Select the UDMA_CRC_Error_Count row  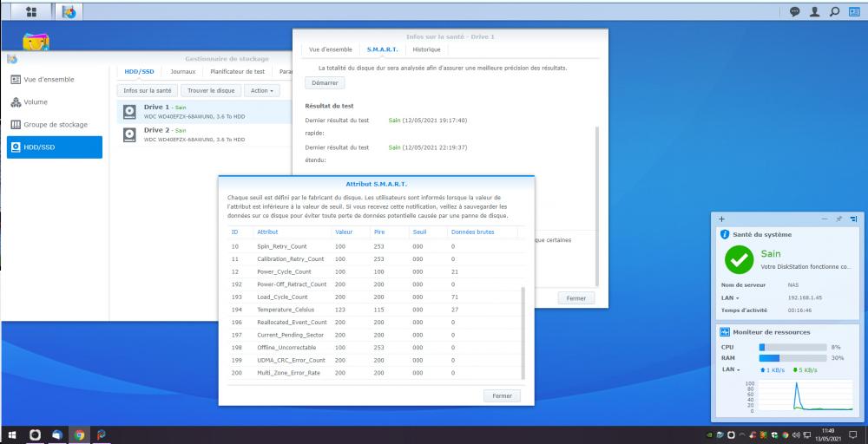(x=373, y=361)
